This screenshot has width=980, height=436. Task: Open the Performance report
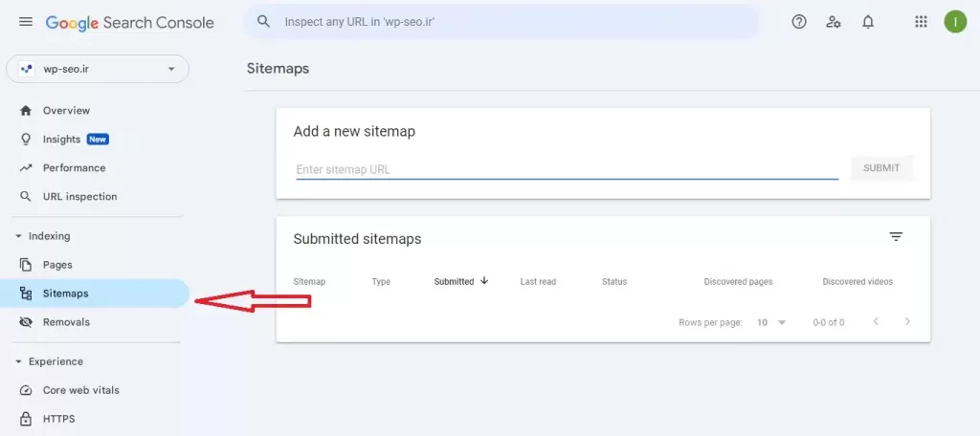tap(74, 168)
